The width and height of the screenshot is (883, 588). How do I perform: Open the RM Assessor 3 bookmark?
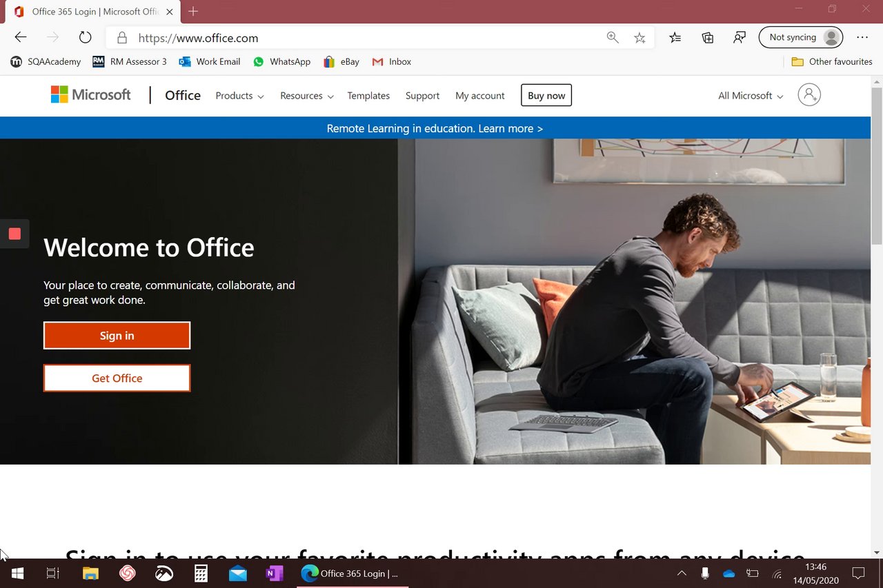click(x=130, y=61)
